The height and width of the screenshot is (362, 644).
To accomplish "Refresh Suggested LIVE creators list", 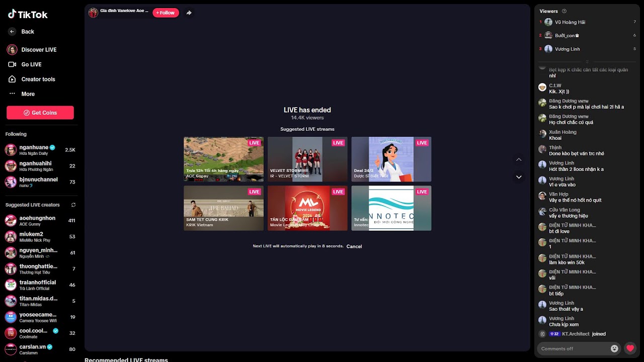I will click(x=73, y=205).
